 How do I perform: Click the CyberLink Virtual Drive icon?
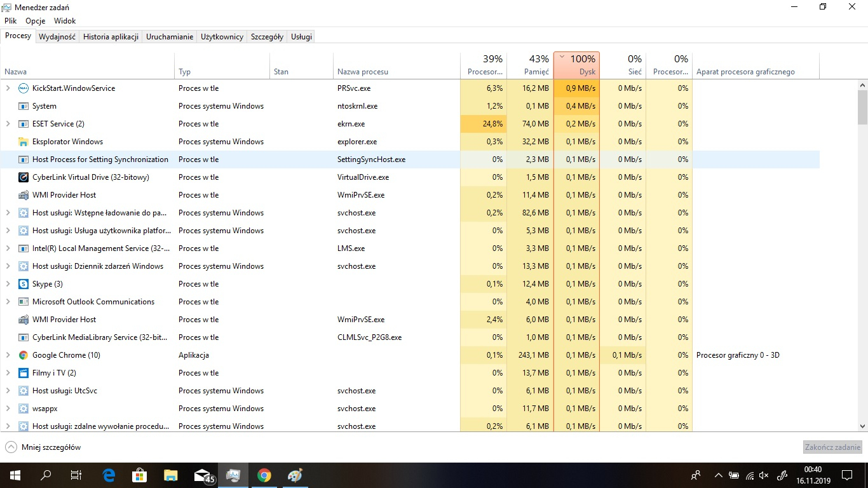click(x=24, y=177)
